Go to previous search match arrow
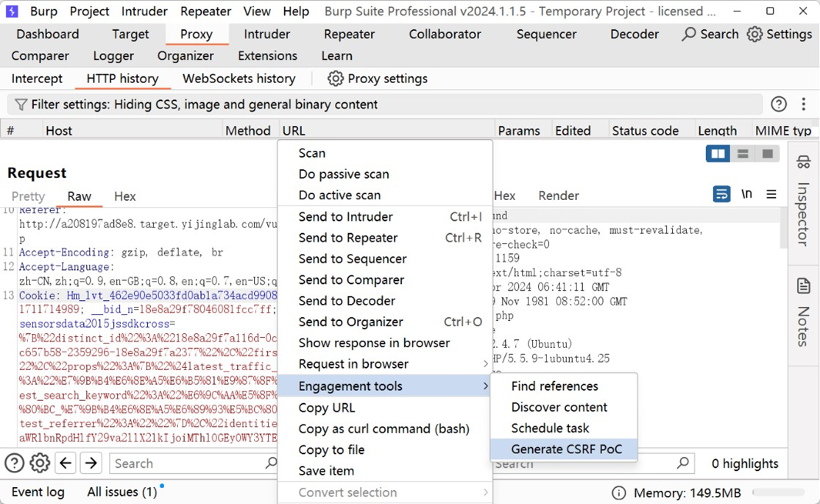Screen dimensions: 820x504 pyautogui.click(x=66, y=464)
